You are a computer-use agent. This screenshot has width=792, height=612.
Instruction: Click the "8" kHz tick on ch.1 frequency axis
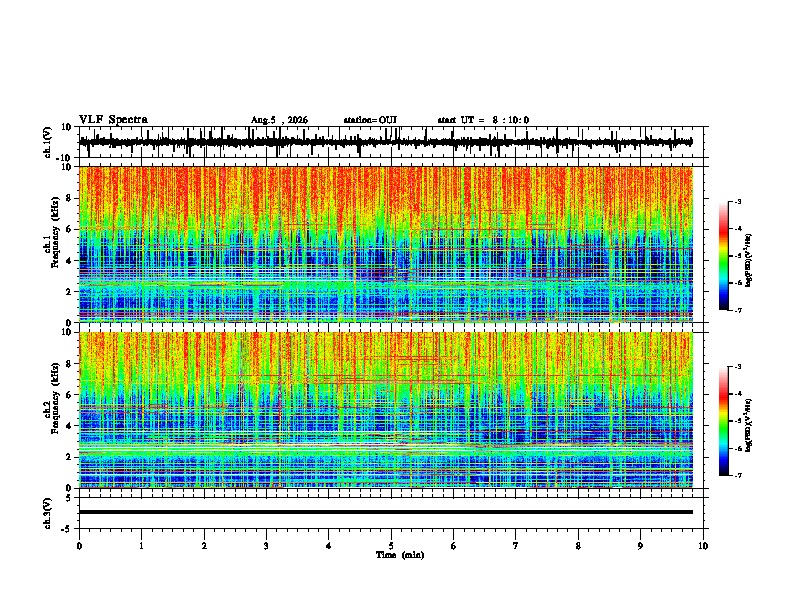[x=68, y=198]
